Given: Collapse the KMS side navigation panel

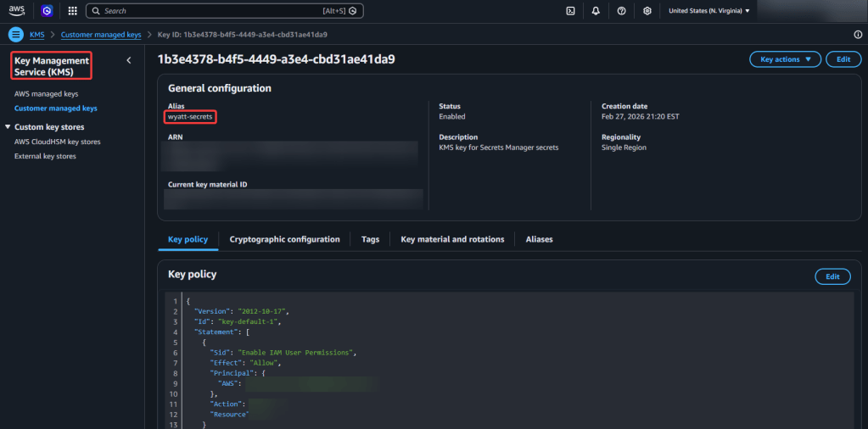Looking at the screenshot, I should pos(129,60).
